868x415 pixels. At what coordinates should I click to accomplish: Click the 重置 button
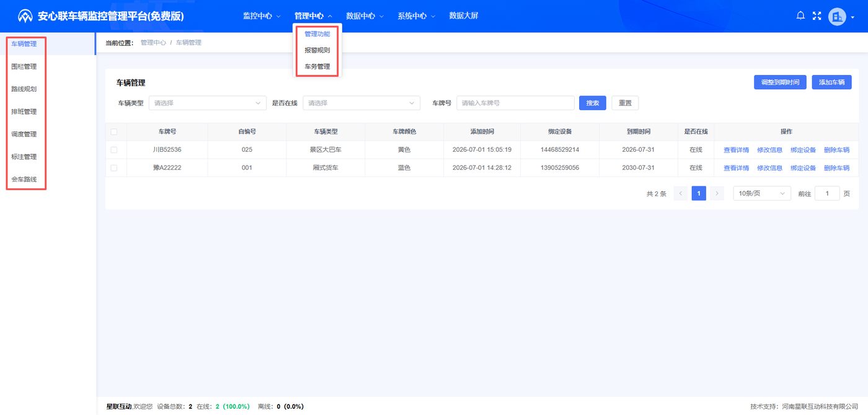625,103
